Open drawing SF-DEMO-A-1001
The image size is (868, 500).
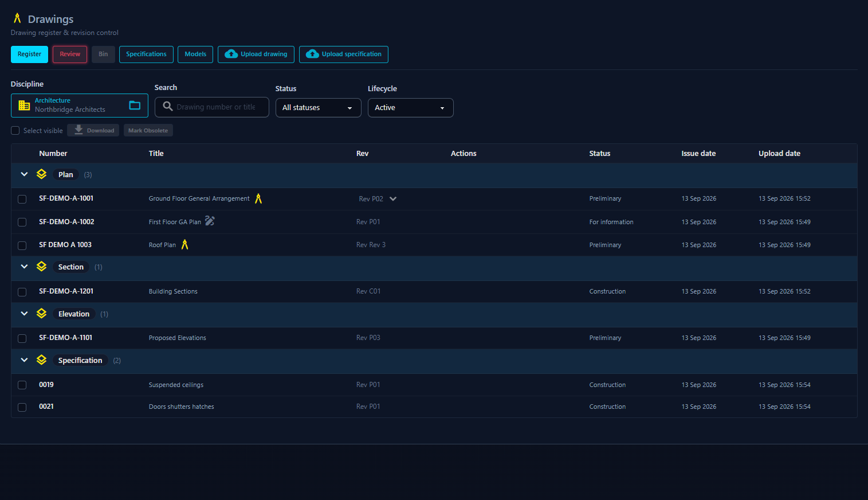(66, 198)
